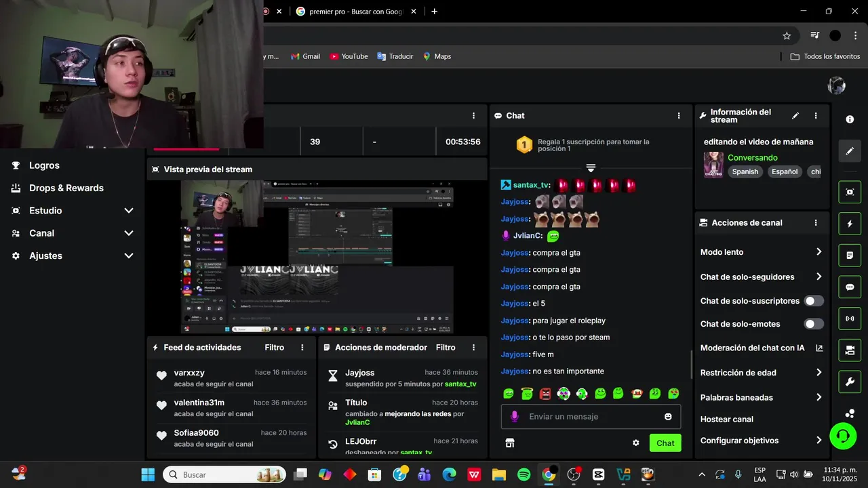Enable Chat de solo-emotes toggle
The height and width of the screenshot is (488, 868).
814,324
